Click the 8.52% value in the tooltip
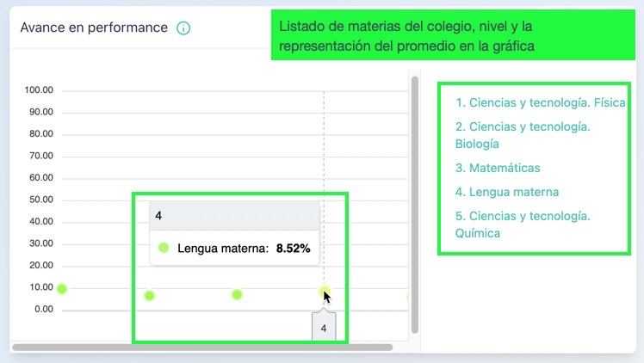This screenshot has width=644, height=363. click(293, 249)
